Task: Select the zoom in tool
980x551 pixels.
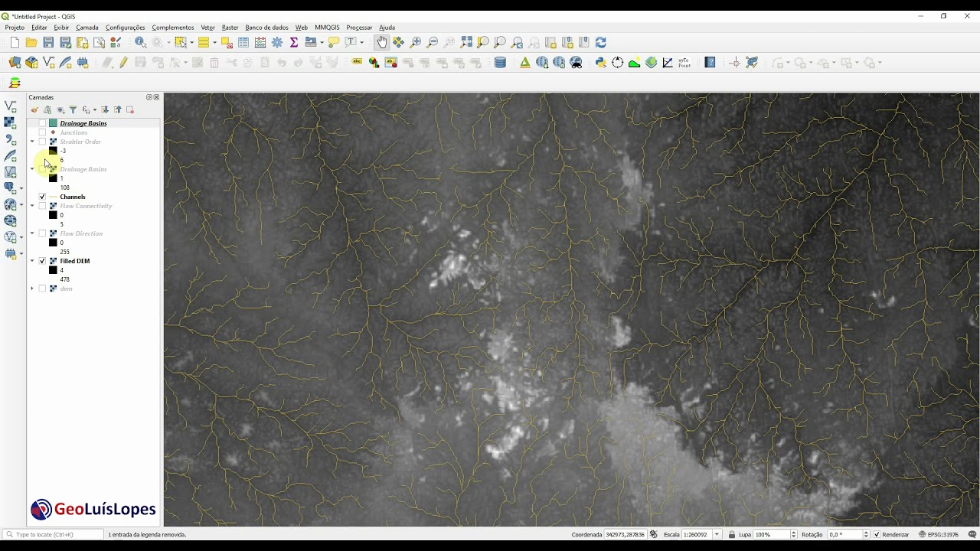Action: coord(416,43)
